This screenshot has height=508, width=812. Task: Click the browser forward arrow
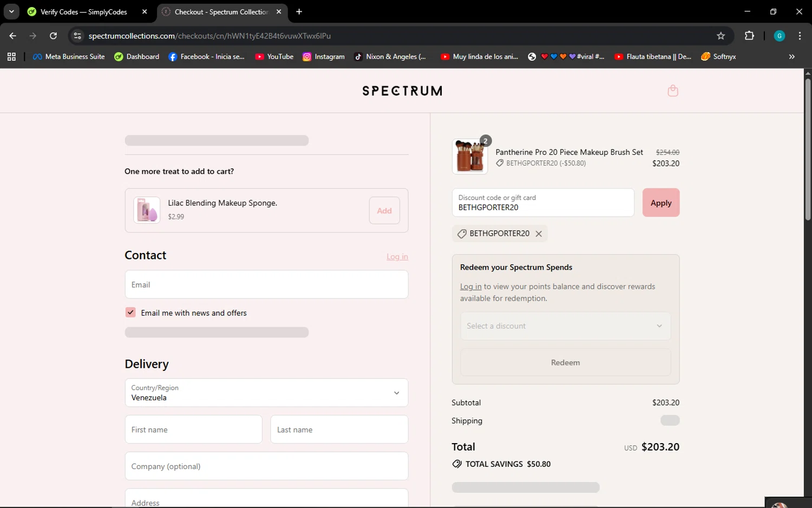pos(33,36)
